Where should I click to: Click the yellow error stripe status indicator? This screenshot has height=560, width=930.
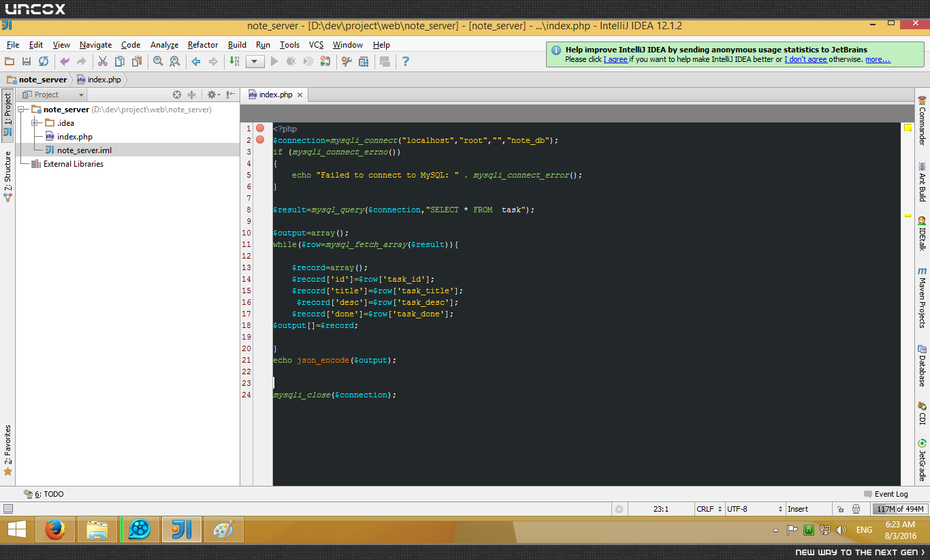[x=908, y=127]
